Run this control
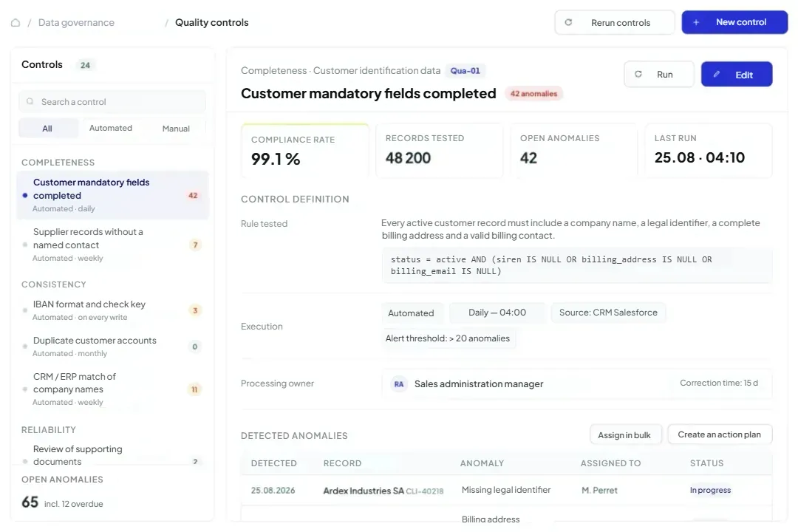Viewport: 798px width, 532px height. pyautogui.click(x=658, y=75)
